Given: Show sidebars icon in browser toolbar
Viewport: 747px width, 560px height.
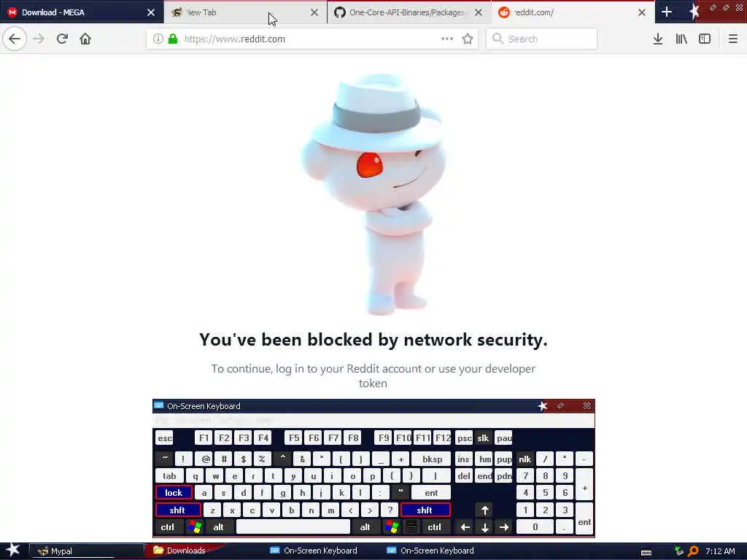Looking at the screenshot, I should pos(705,39).
